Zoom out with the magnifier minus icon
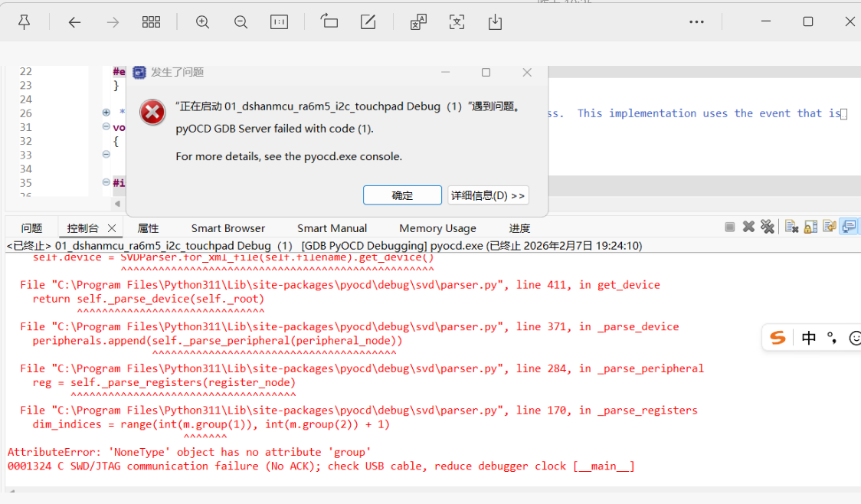 (241, 22)
